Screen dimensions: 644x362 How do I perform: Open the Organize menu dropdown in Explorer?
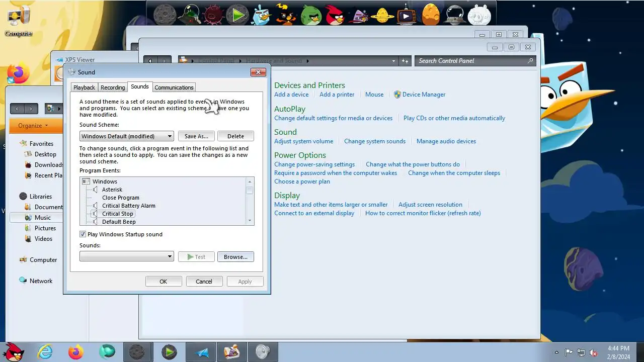[33, 125]
